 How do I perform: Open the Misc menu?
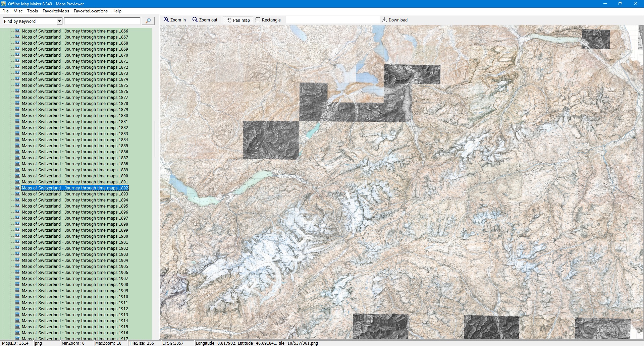coord(18,11)
